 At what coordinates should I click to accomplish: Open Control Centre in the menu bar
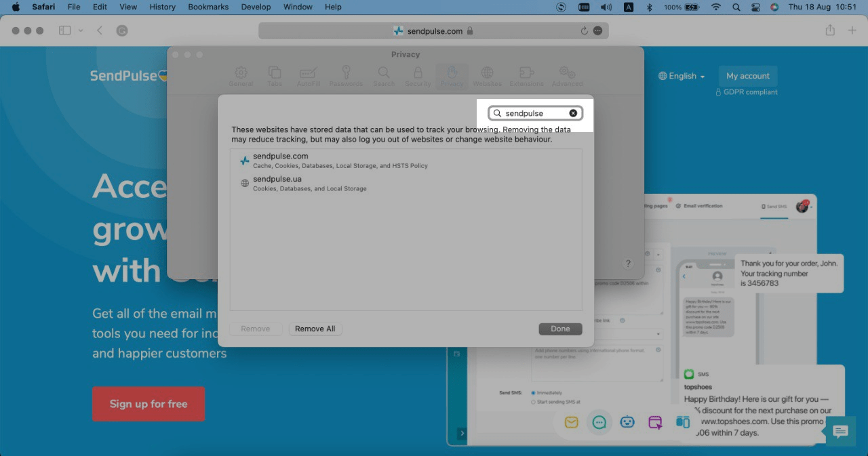pos(755,7)
